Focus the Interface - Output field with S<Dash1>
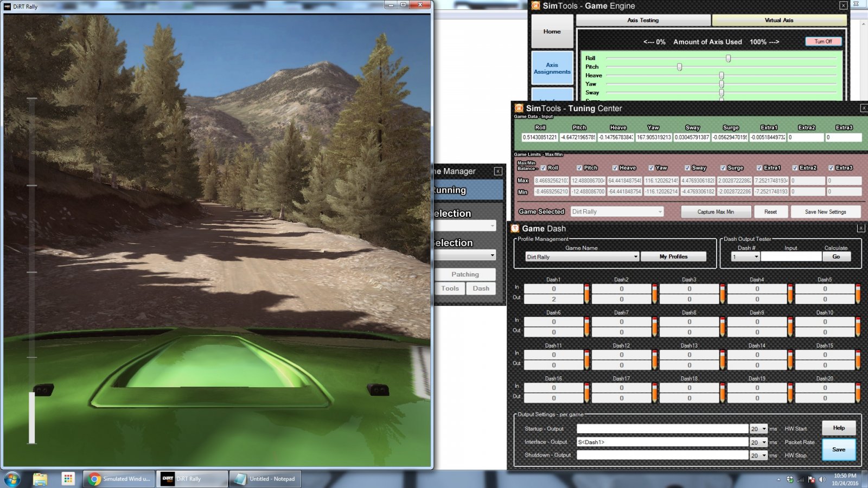The width and height of the screenshot is (868, 488). [x=662, y=442]
